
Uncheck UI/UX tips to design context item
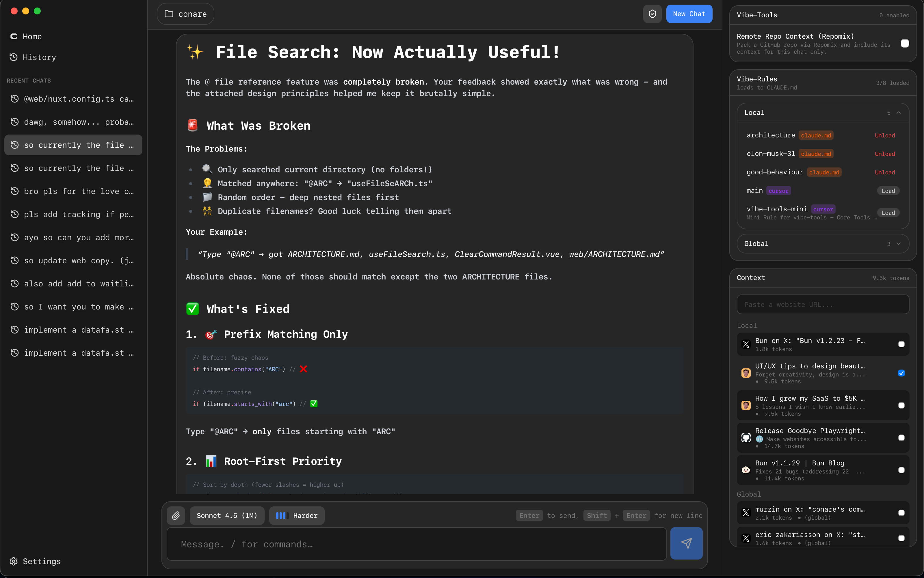pyautogui.click(x=901, y=373)
